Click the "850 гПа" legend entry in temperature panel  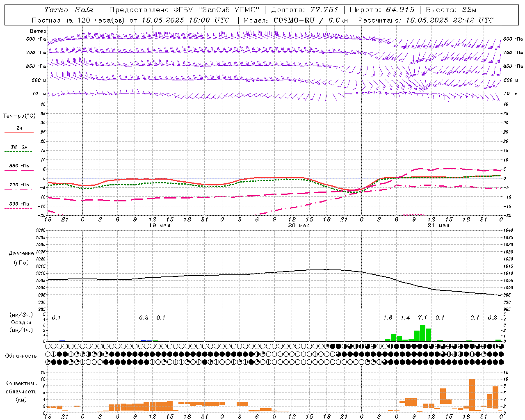[19, 166]
